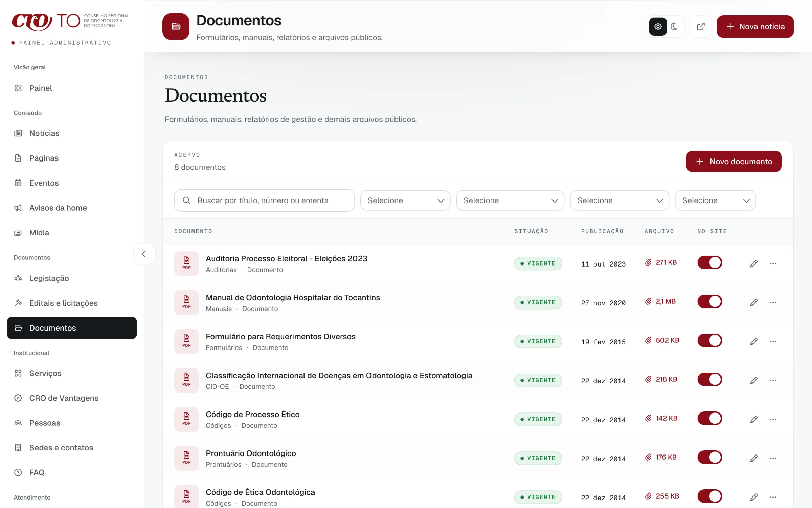The height and width of the screenshot is (508, 812).
Task: Open first Selecione filter dropdown
Action: [405, 200]
